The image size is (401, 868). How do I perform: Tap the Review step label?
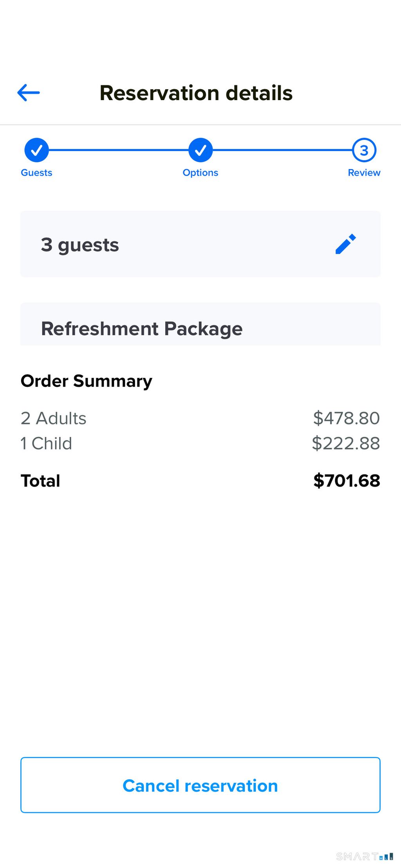[x=364, y=173]
